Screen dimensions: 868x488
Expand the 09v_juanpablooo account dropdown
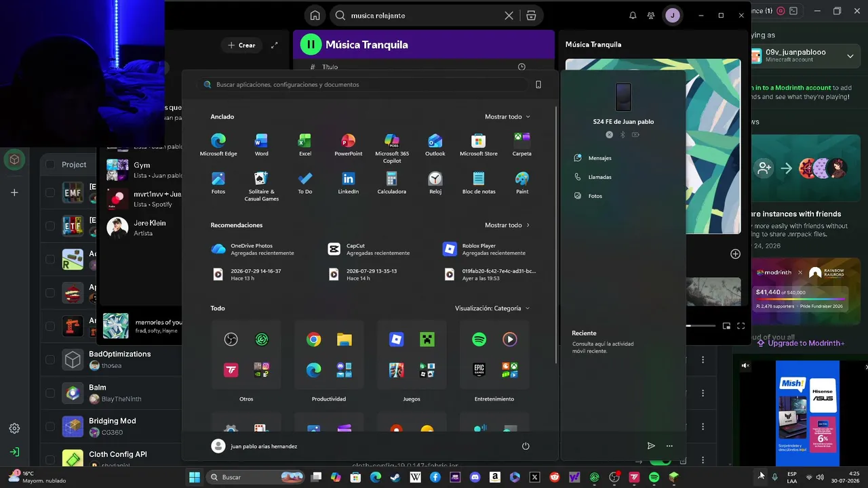850,56
